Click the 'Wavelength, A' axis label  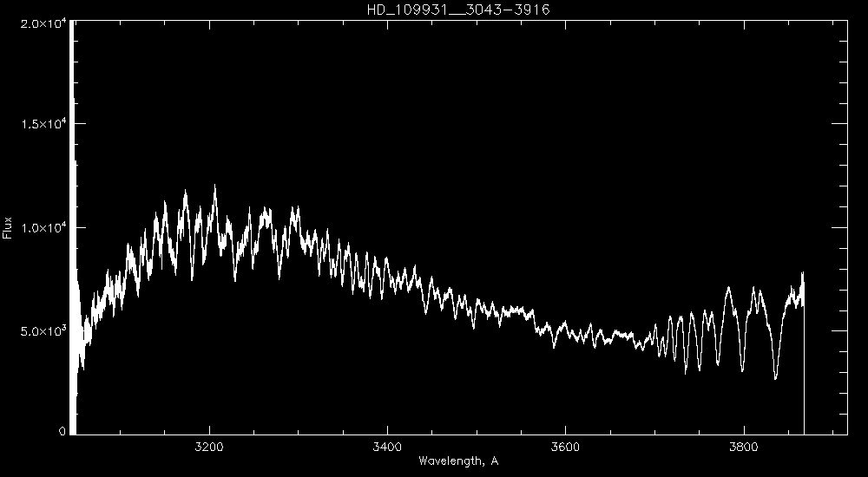click(458, 461)
